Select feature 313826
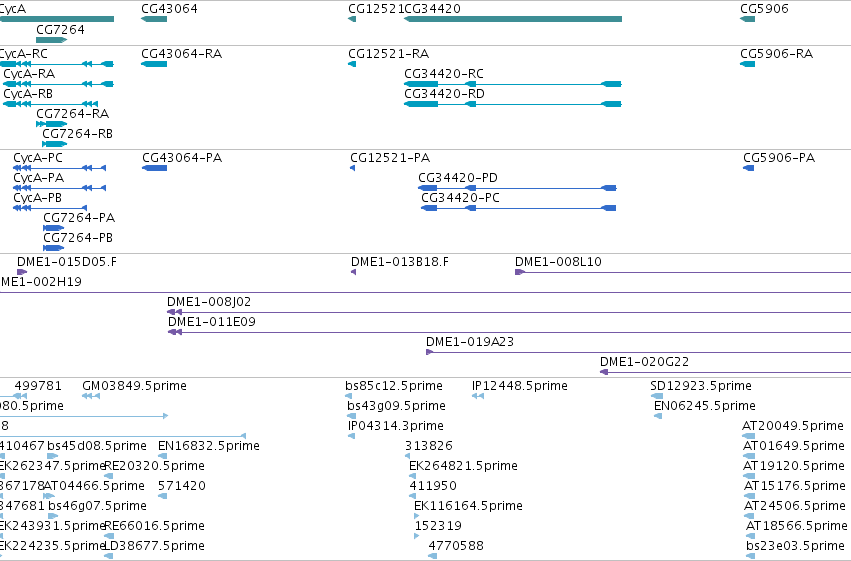This screenshot has height=561, width=851. pyautogui.click(x=429, y=446)
